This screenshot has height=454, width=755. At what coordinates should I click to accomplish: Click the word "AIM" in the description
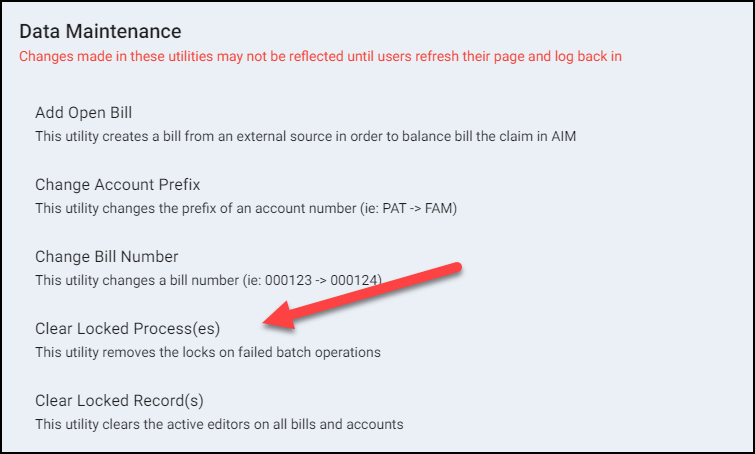[561, 136]
